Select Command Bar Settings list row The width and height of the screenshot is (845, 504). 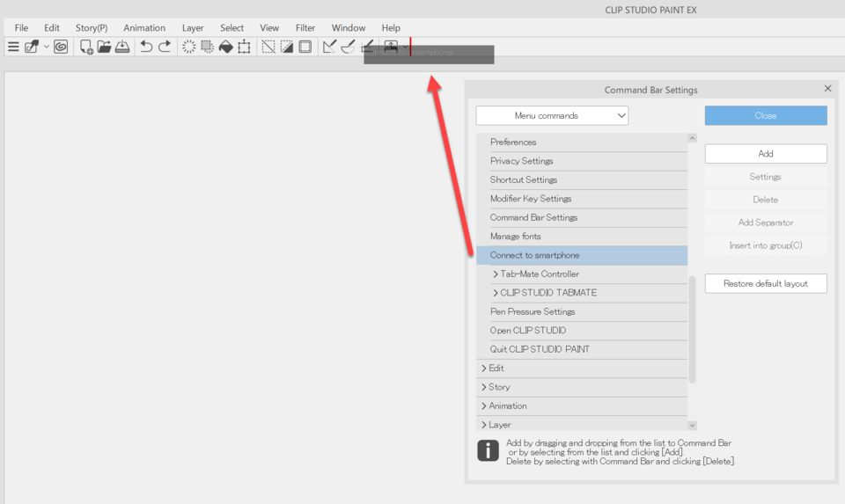(x=582, y=217)
